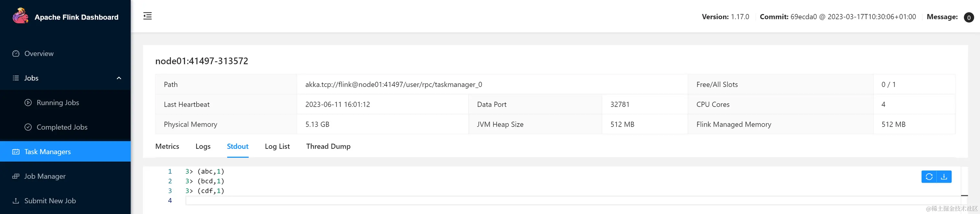Open the Thread Dump tab
980x214 pixels.
click(x=328, y=146)
